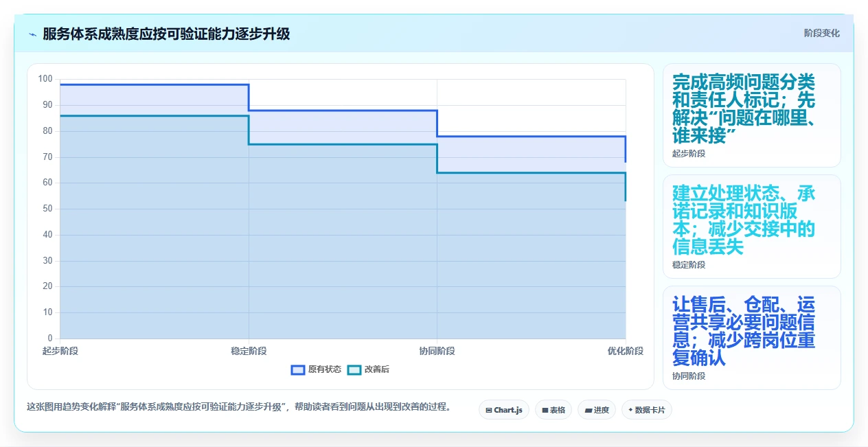
Task: Click the icon inside the 表格 tag
Action: point(545,410)
